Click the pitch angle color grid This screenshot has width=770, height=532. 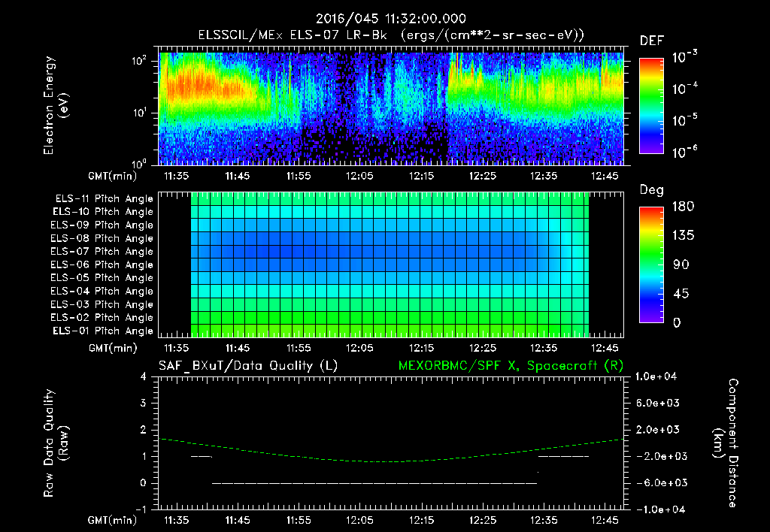tap(390, 264)
